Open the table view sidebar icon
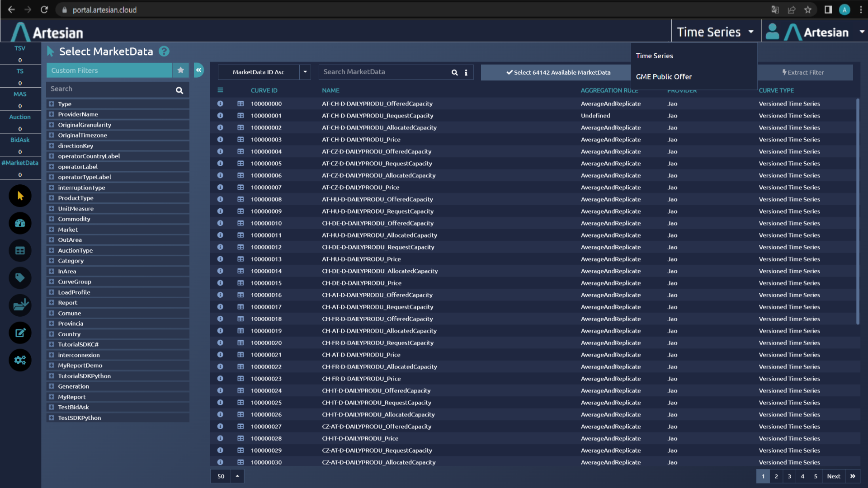 pos(20,251)
